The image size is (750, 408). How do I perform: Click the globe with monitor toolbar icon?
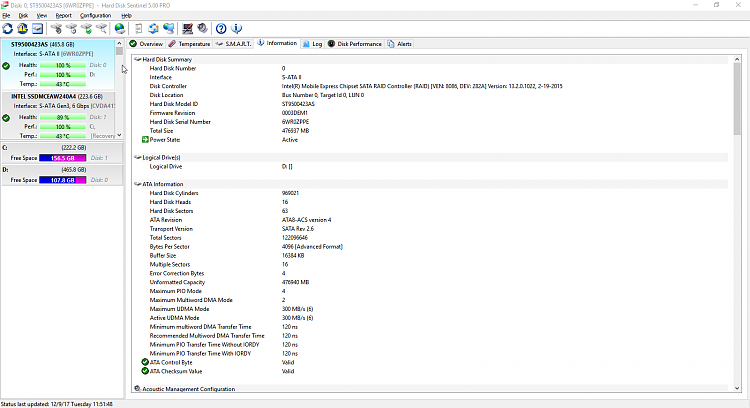(x=168, y=29)
